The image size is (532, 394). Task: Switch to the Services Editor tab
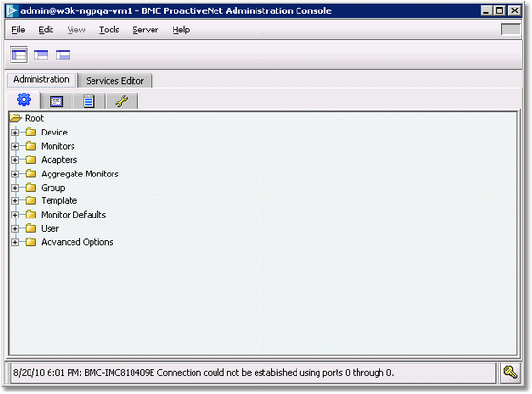114,81
